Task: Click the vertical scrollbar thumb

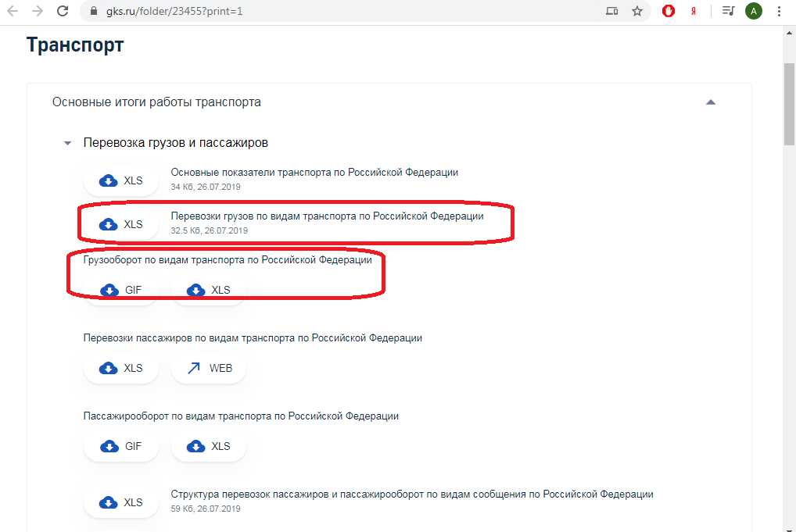Action: click(789, 104)
